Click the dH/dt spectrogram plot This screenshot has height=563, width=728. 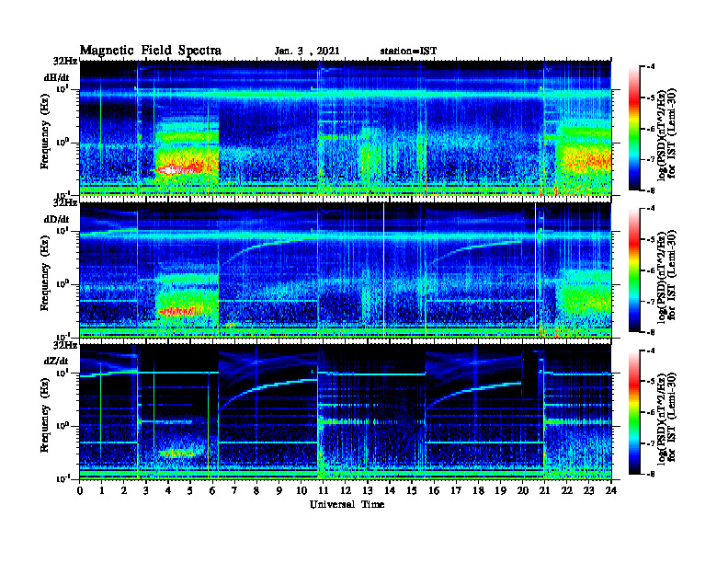click(346, 128)
